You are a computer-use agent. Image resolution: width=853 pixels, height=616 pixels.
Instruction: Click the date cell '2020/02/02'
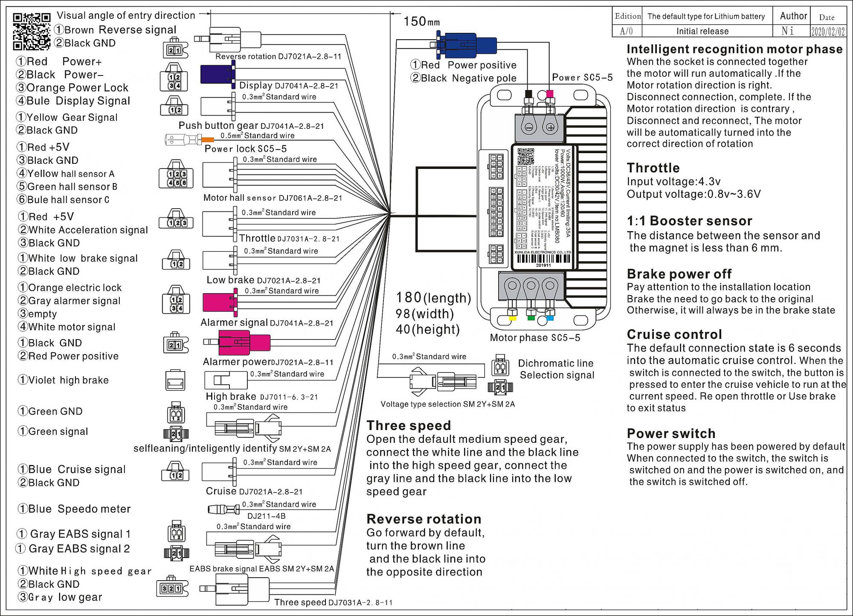click(827, 31)
